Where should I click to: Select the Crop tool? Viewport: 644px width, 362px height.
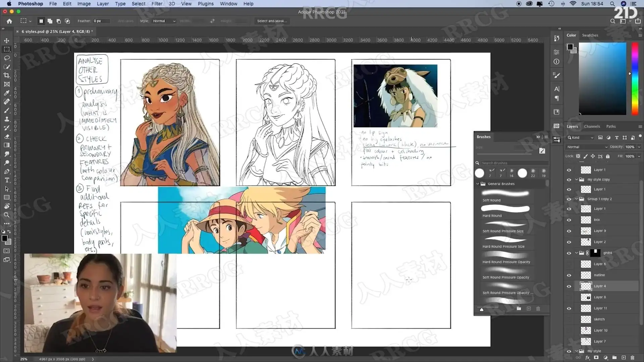[7, 75]
